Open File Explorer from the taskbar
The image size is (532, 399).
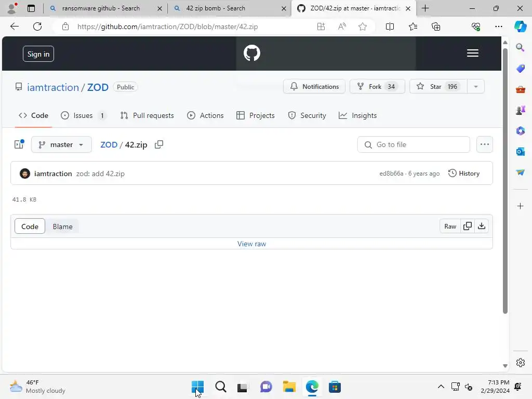coord(289,387)
